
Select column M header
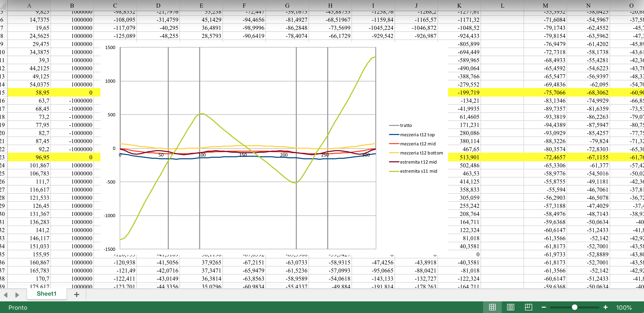(x=545, y=5)
